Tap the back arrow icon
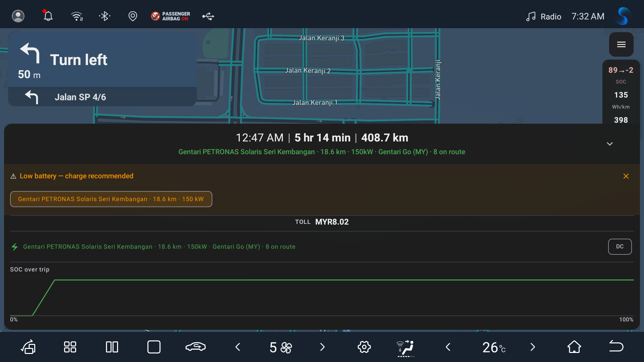644x362 pixels. coord(616,346)
